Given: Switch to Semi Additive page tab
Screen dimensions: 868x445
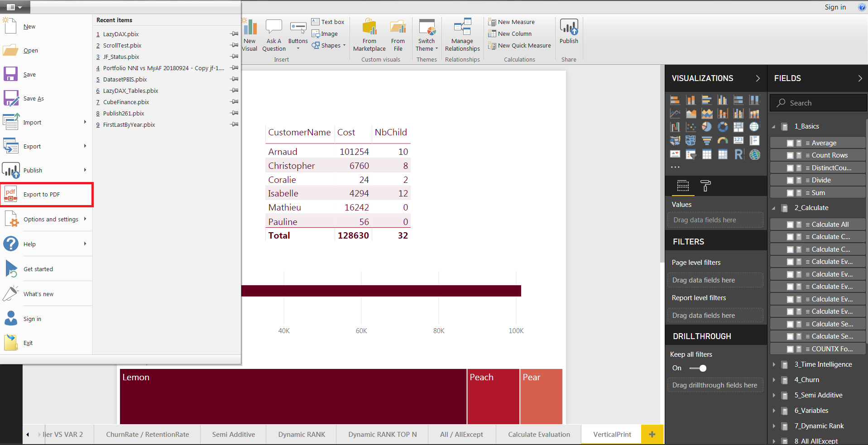Looking at the screenshot, I should tap(233, 435).
